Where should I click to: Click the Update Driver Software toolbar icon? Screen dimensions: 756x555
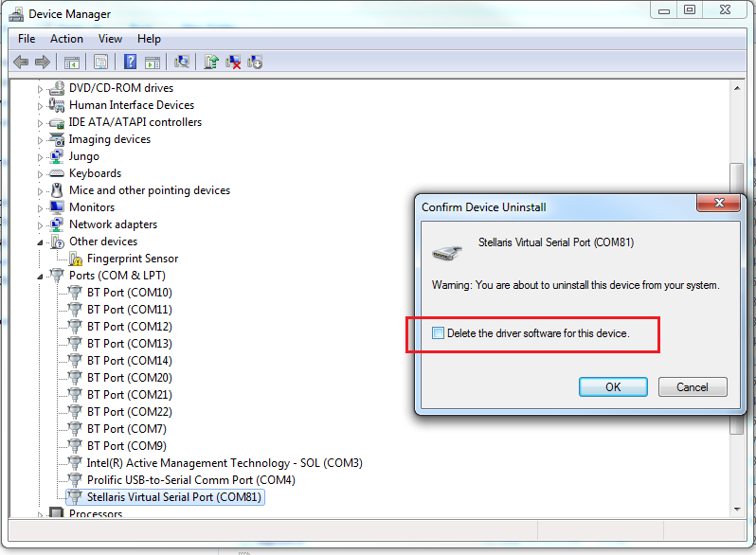pos(211,62)
